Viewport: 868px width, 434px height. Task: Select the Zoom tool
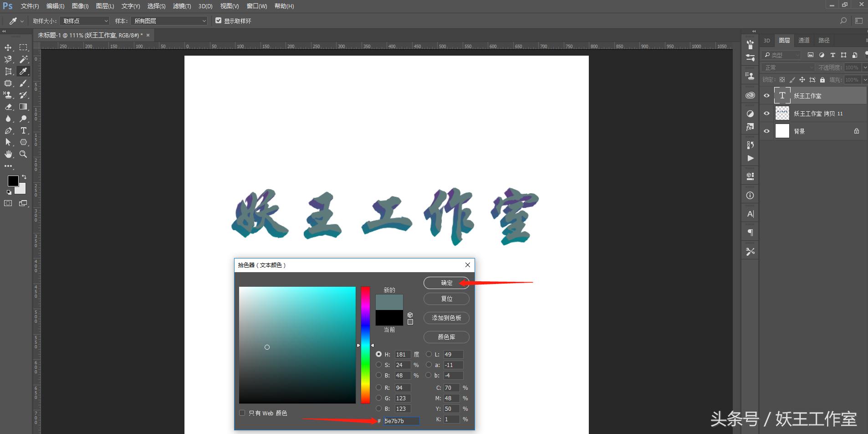(24, 154)
